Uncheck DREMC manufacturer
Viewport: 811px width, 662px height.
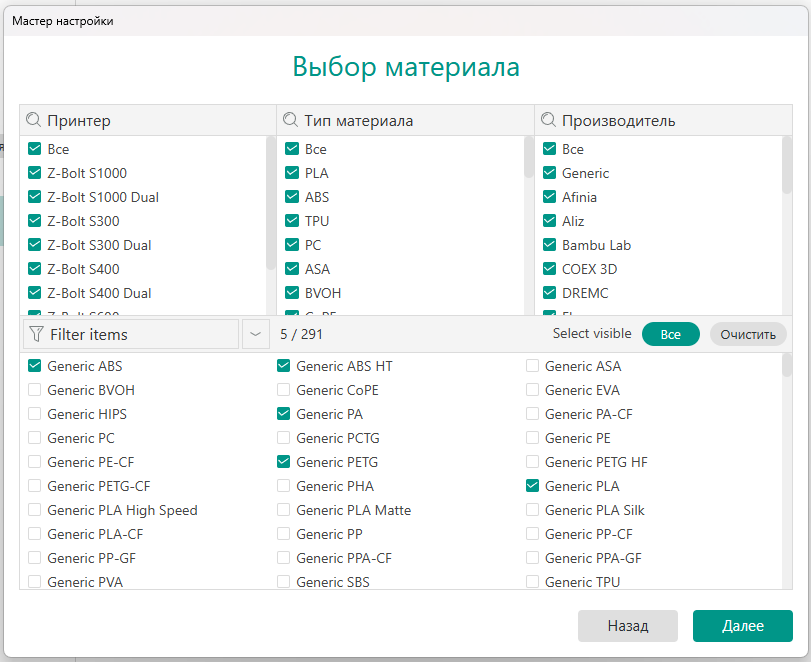(549, 293)
